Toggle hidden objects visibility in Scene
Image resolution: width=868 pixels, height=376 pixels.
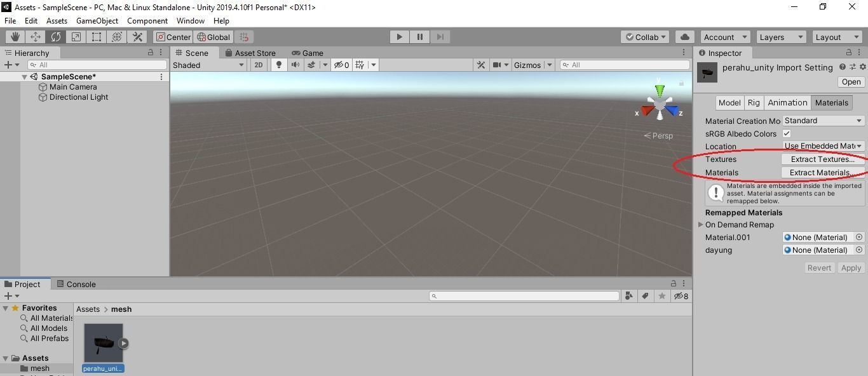coord(342,65)
